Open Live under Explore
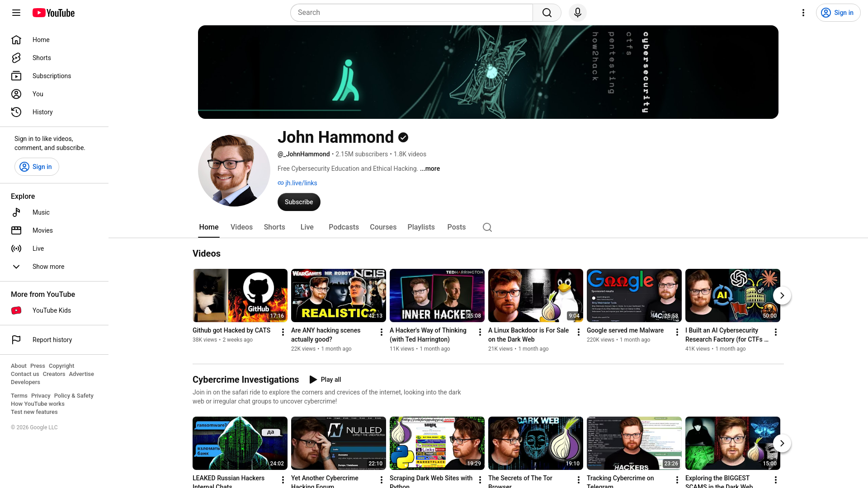868x488 pixels. (54, 249)
